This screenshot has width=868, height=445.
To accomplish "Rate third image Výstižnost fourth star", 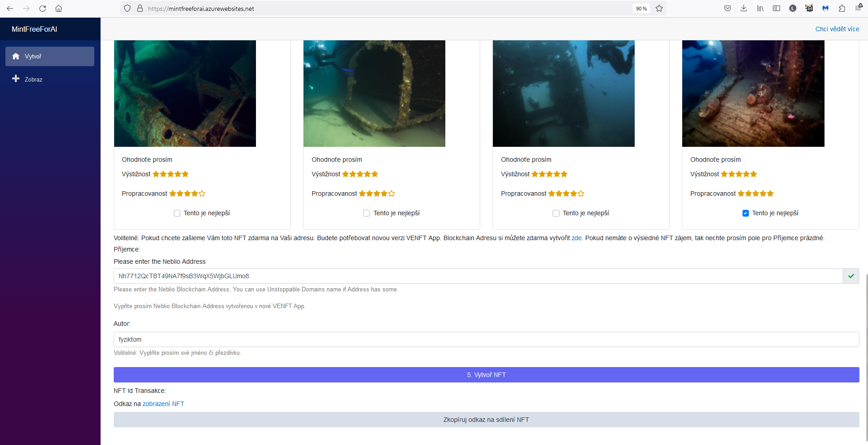I will click(557, 174).
